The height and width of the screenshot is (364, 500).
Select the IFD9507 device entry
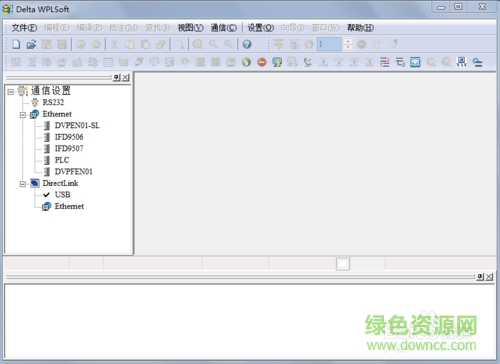pos(69,148)
